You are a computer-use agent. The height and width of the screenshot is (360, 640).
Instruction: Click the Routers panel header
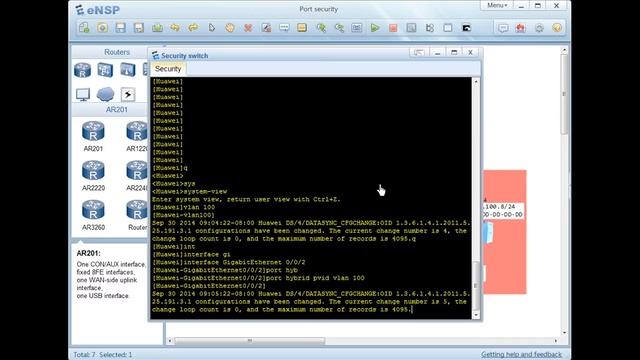(x=117, y=52)
